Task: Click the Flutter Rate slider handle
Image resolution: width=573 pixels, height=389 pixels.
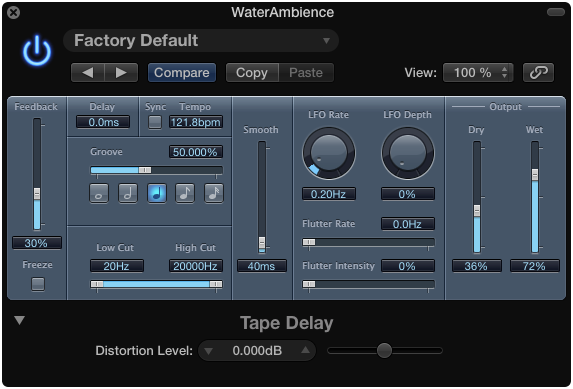Action: coord(309,242)
